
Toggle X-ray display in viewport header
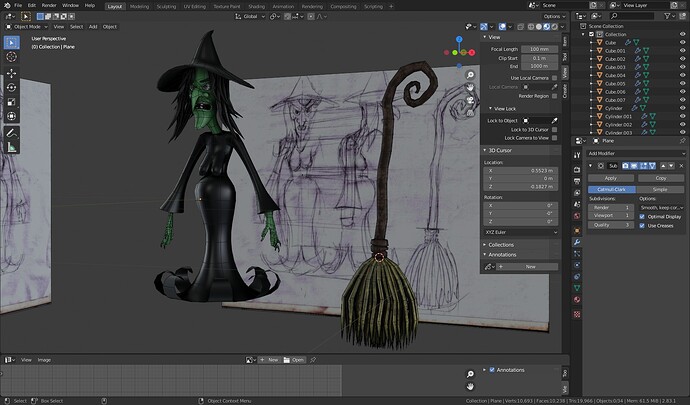click(520, 27)
